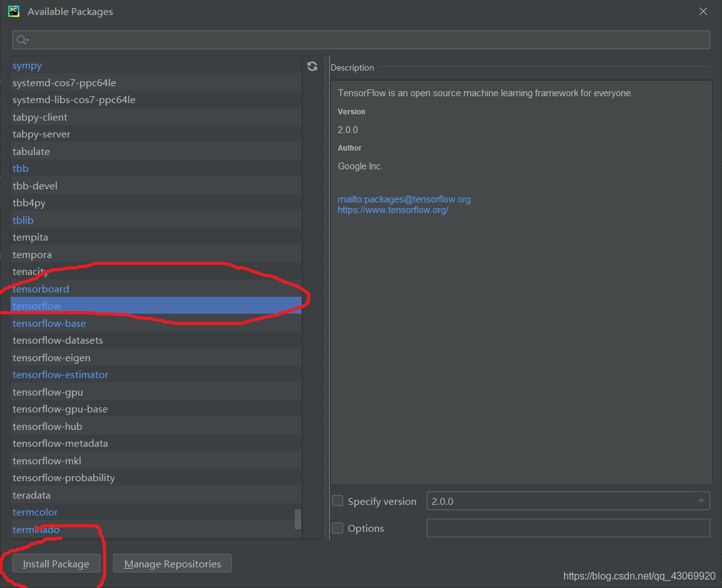
Task: Select the tensorflow-probability package
Action: click(x=156, y=477)
